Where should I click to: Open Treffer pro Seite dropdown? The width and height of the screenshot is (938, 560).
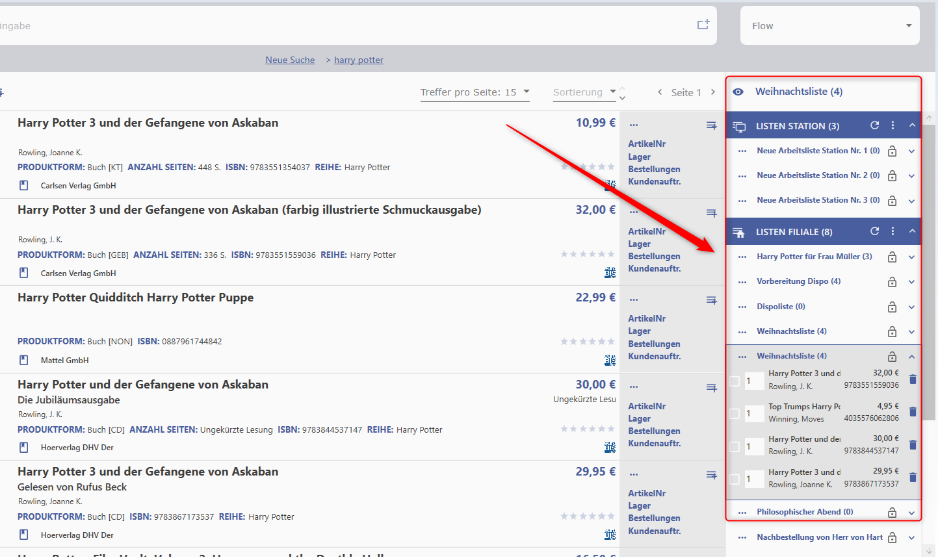(475, 92)
